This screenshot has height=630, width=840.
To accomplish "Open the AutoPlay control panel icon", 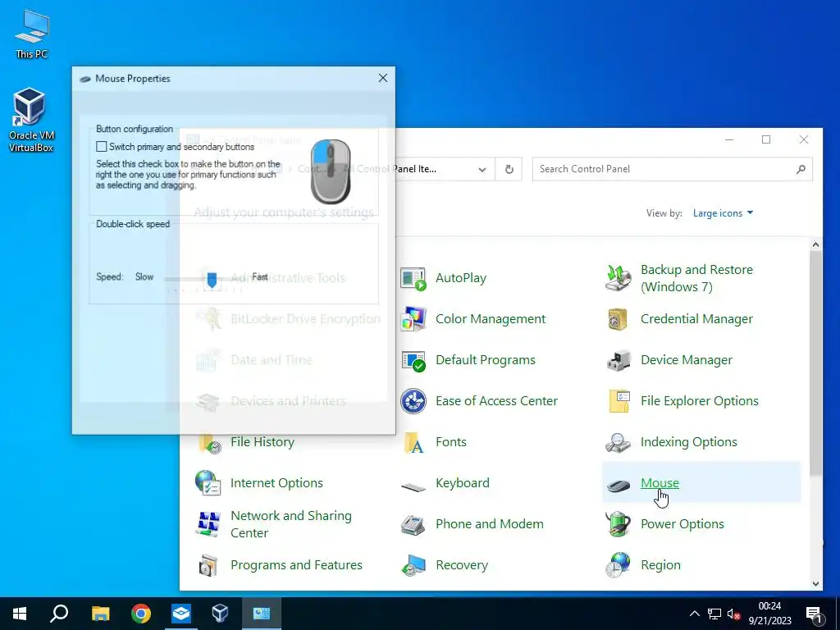I will [x=413, y=278].
